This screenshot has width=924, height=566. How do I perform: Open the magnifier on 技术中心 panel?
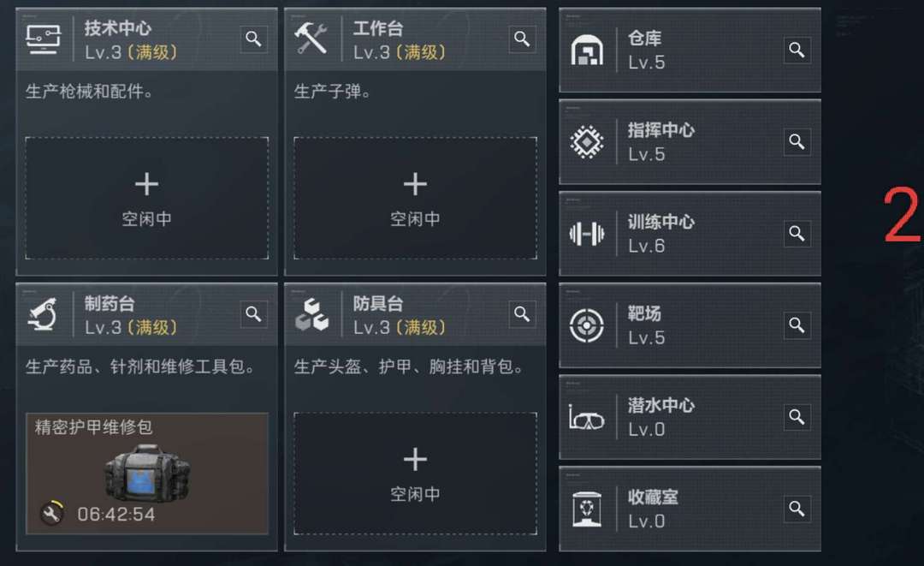pos(253,39)
